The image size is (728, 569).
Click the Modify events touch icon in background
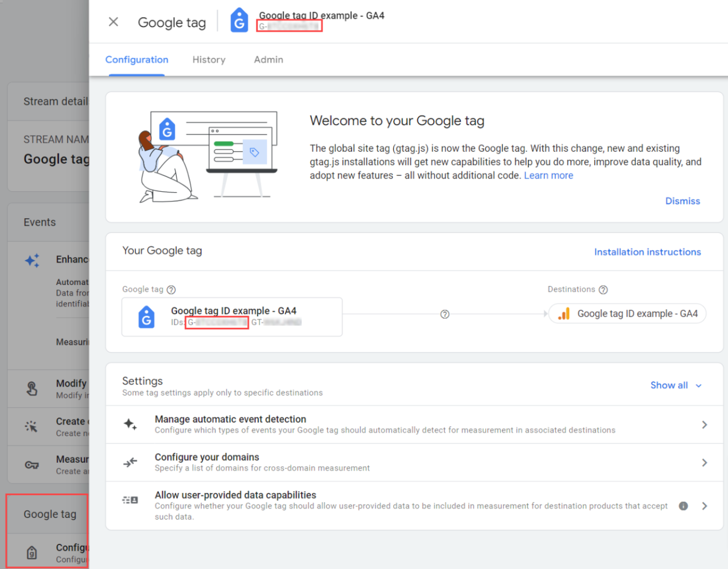pos(32,388)
